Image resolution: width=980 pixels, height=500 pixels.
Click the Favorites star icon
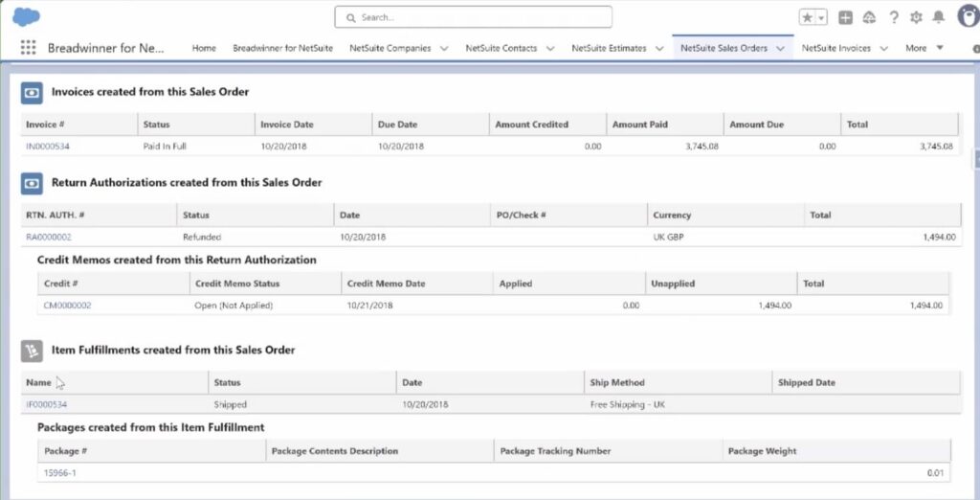(x=807, y=18)
